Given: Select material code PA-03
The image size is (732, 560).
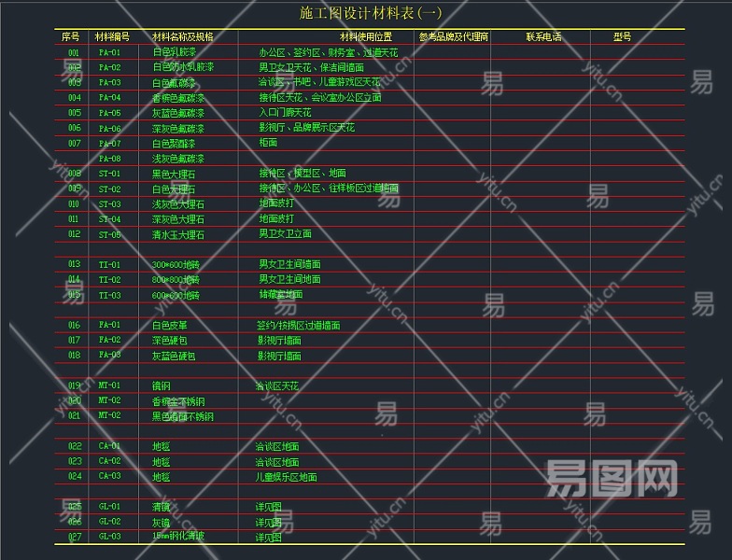Looking at the screenshot, I should tap(110, 82).
